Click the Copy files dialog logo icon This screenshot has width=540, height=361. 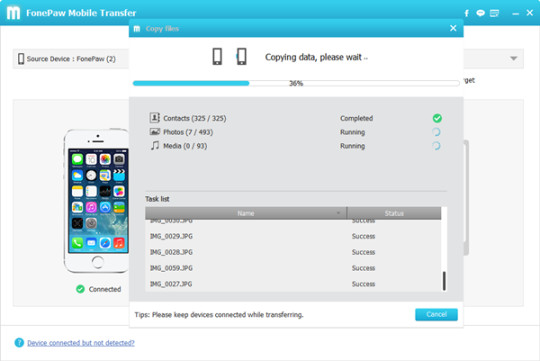coord(137,29)
